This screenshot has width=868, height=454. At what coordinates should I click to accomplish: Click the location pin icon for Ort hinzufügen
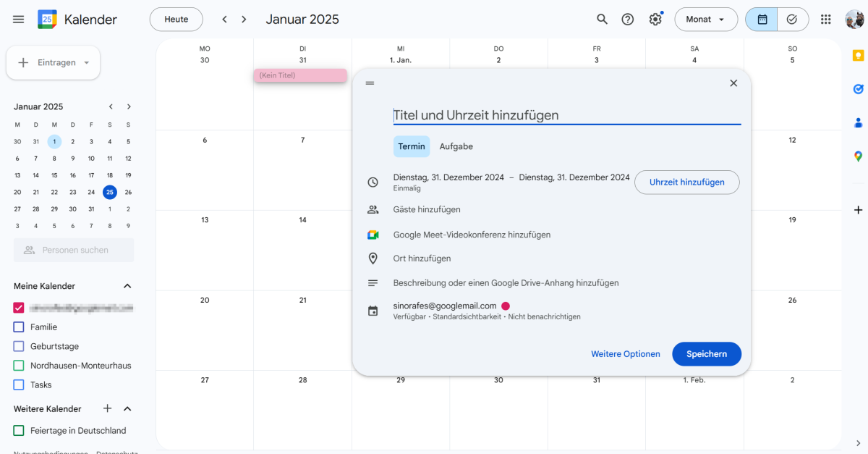coord(373,258)
